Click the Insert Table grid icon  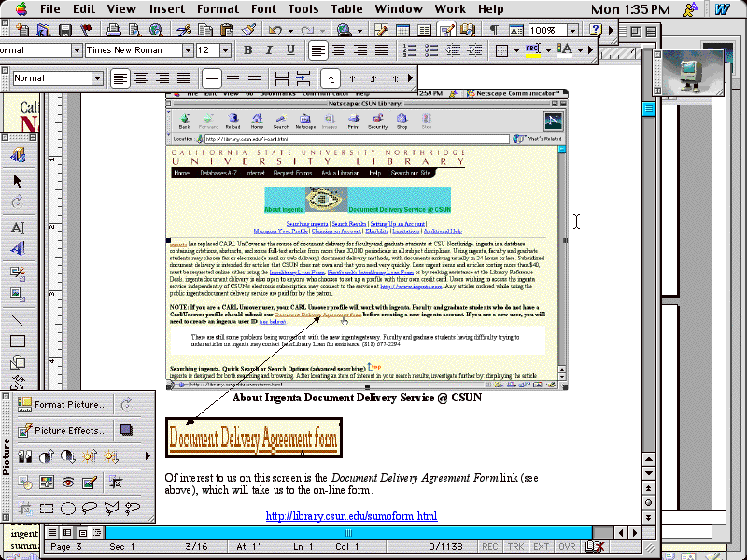402,31
